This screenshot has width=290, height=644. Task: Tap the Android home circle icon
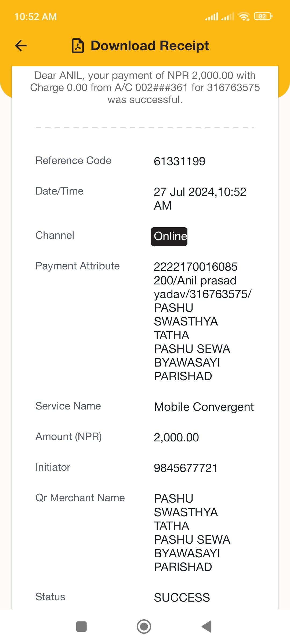pos(144,627)
